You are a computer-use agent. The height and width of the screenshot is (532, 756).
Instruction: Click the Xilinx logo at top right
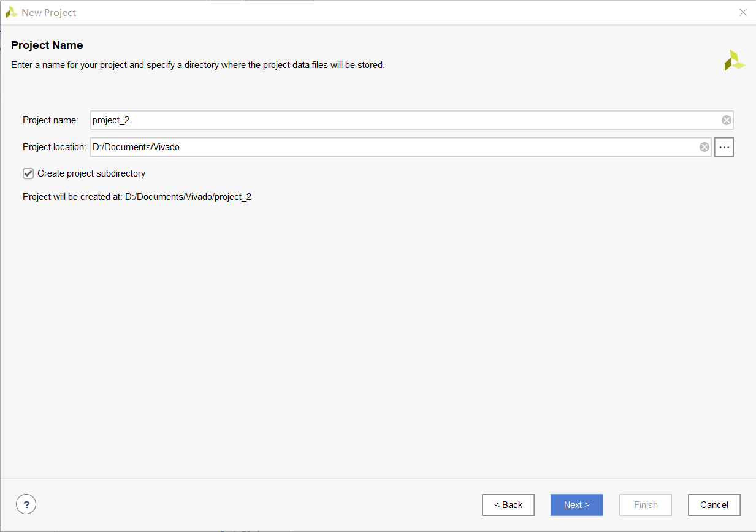733,61
